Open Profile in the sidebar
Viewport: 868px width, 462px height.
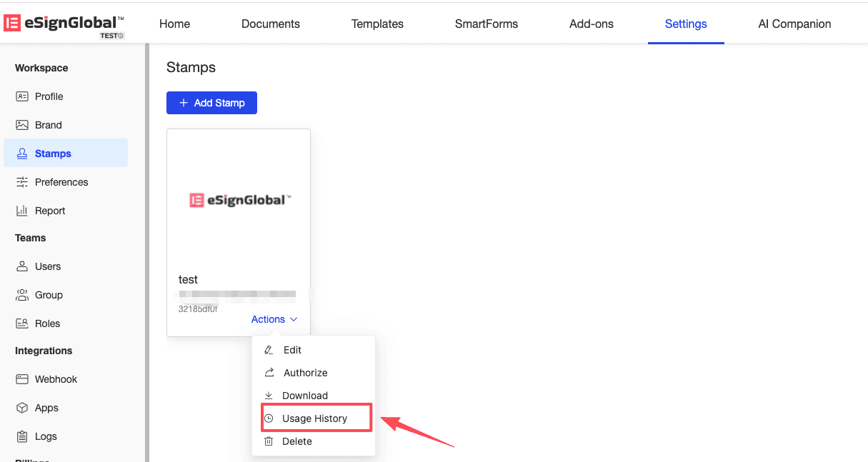coord(66,96)
